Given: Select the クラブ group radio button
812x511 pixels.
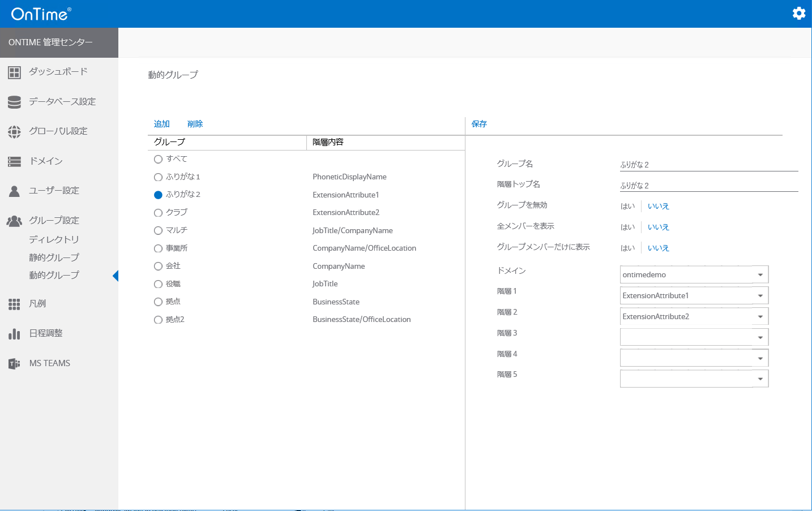Looking at the screenshot, I should pos(159,213).
